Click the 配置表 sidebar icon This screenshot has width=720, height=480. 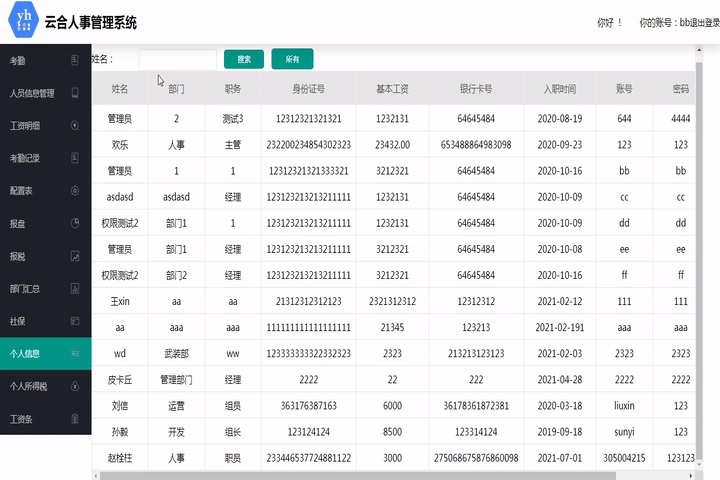tap(75, 191)
